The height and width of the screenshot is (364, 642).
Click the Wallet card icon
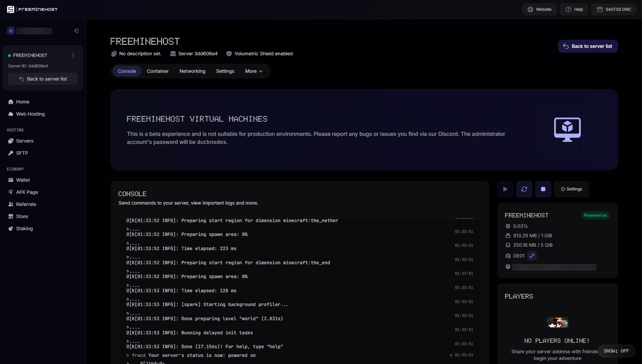click(11, 180)
